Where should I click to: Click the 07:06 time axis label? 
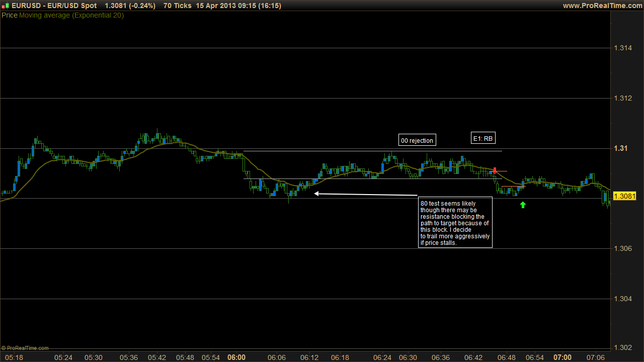pyautogui.click(x=596, y=357)
